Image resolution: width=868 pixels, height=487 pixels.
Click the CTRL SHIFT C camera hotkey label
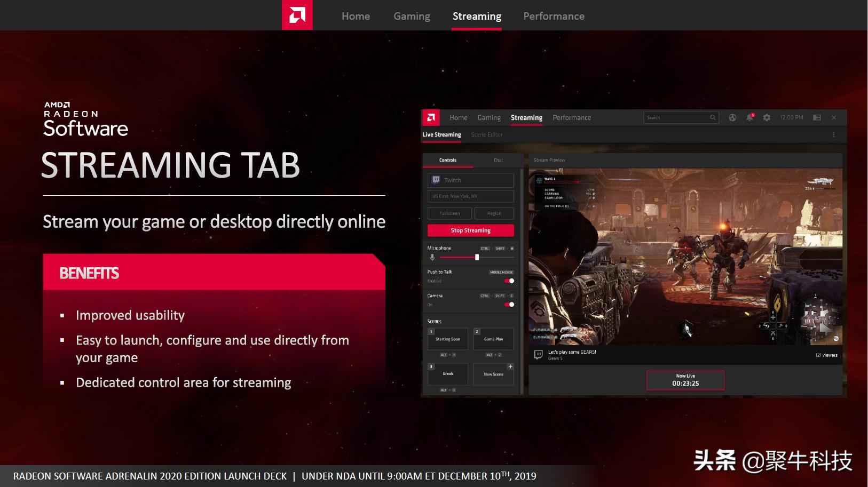(x=496, y=296)
